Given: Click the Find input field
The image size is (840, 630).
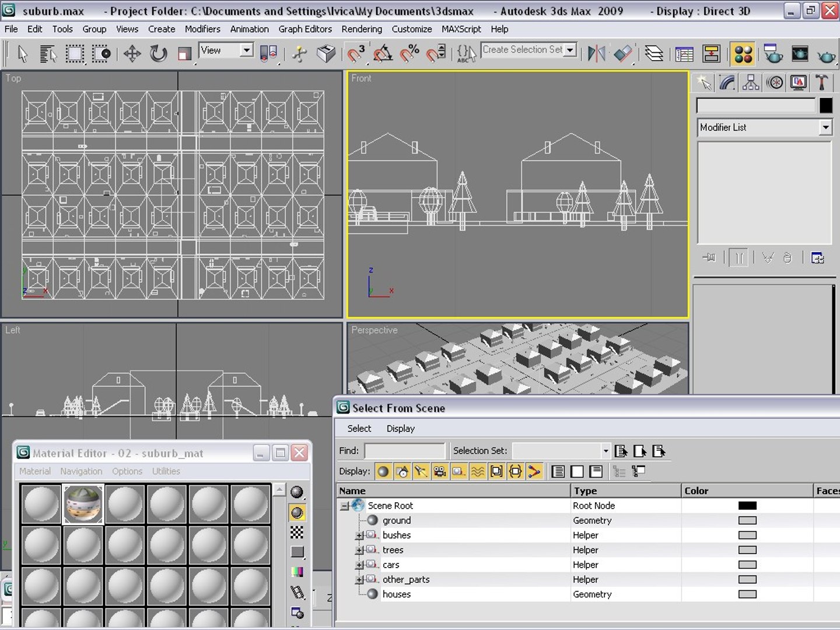Looking at the screenshot, I should pos(405,451).
